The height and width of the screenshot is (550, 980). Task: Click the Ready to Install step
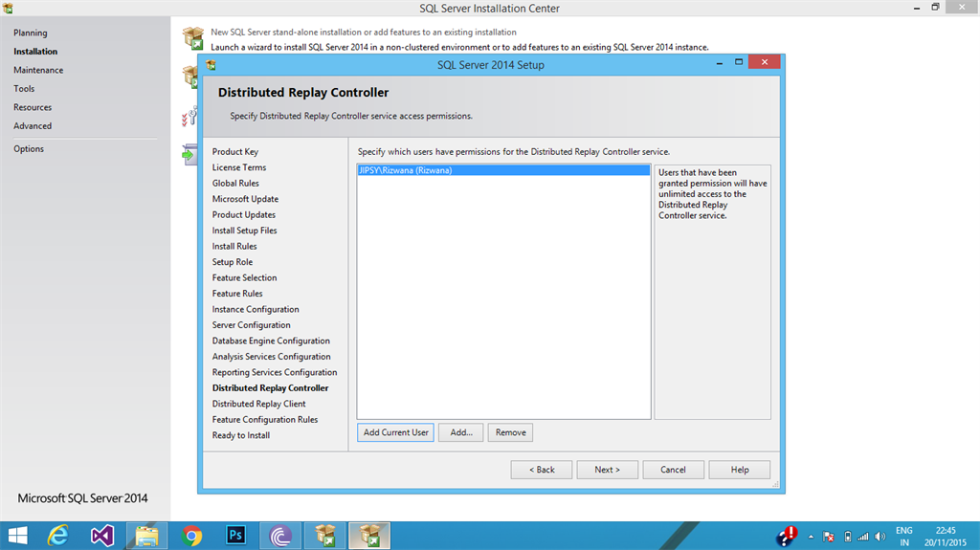click(x=240, y=435)
